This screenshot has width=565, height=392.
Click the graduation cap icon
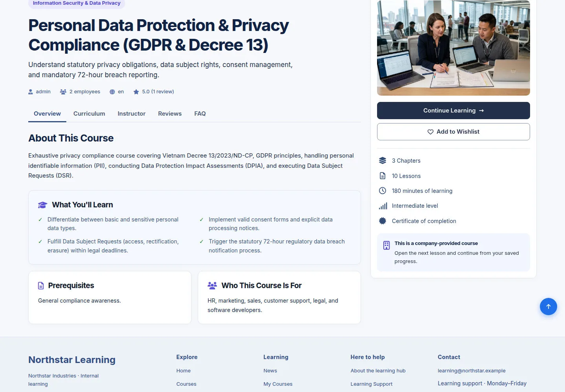tap(42, 205)
